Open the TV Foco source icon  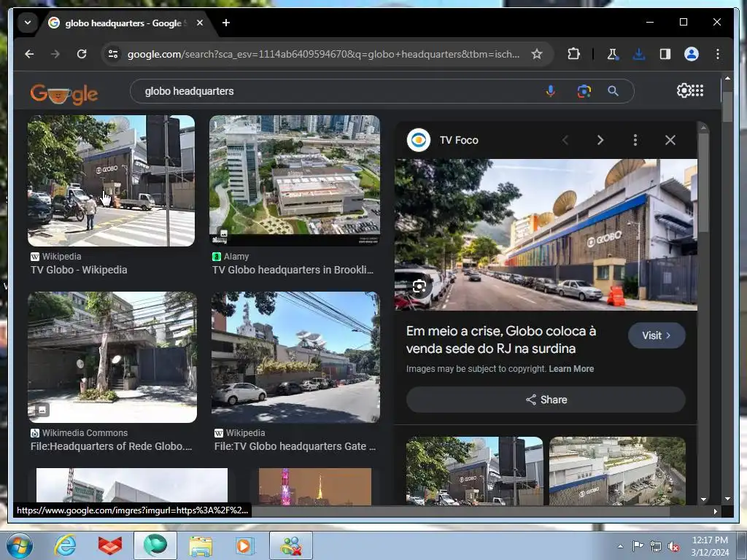(x=419, y=140)
